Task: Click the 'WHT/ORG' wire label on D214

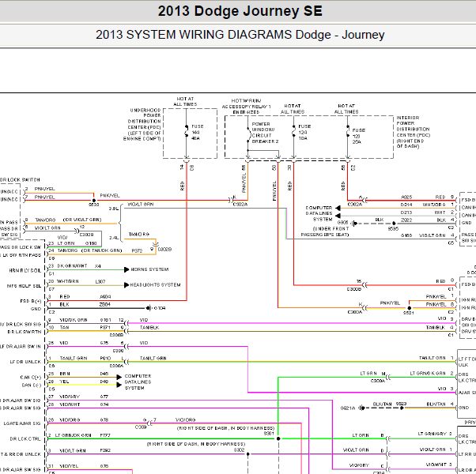Action: click(434, 205)
